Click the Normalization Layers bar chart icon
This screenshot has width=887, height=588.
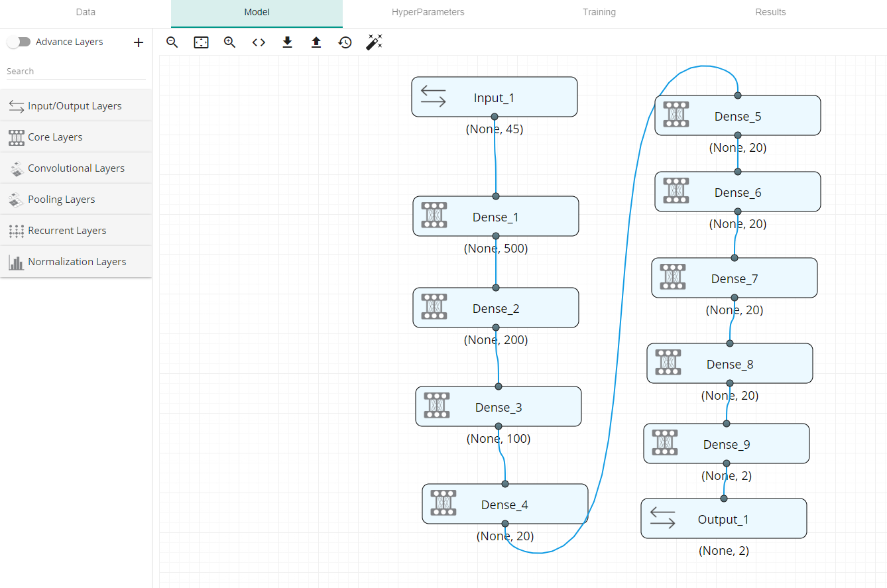17,262
